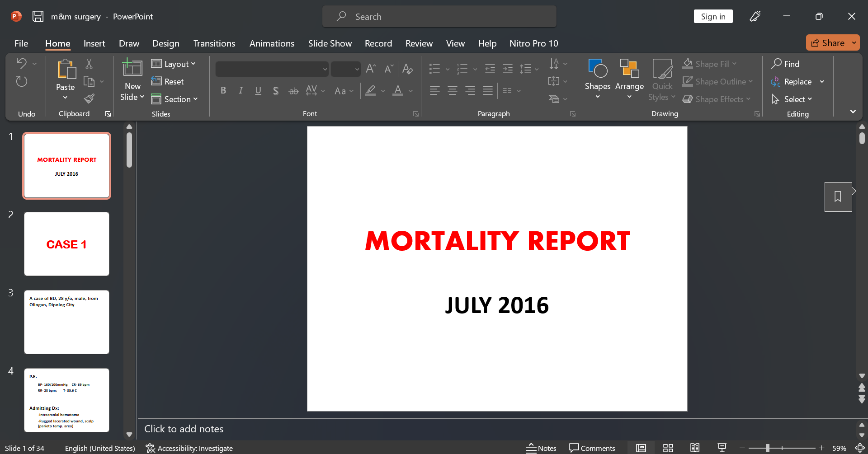Click the Save disk icon
868x454 pixels.
tap(38, 16)
